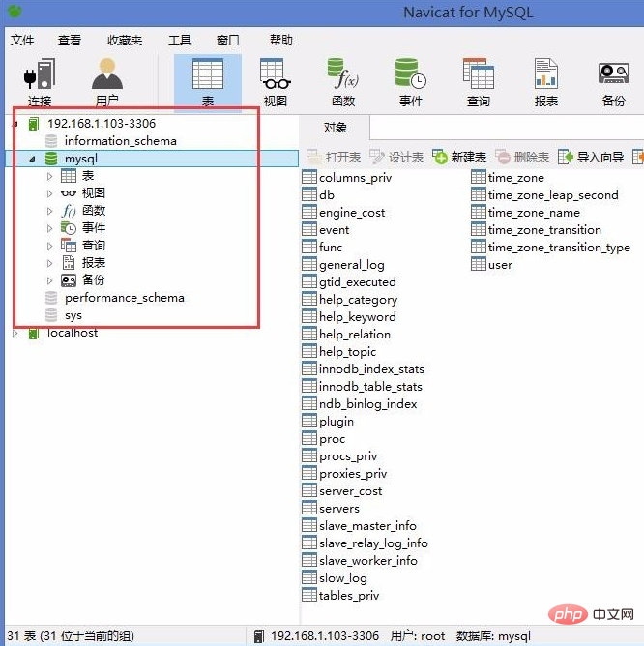The width and height of the screenshot is (644, 646).
Task: Click the 设计表 button
Action: (396, 157)
